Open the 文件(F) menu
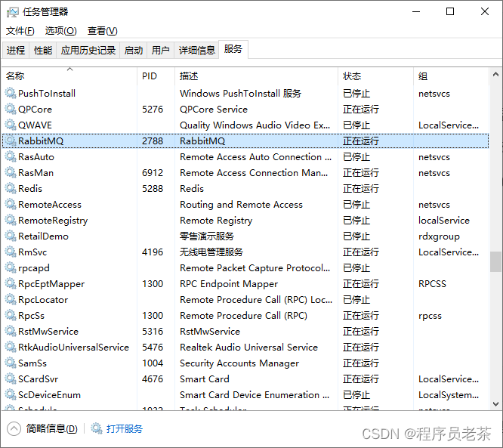 20,31
